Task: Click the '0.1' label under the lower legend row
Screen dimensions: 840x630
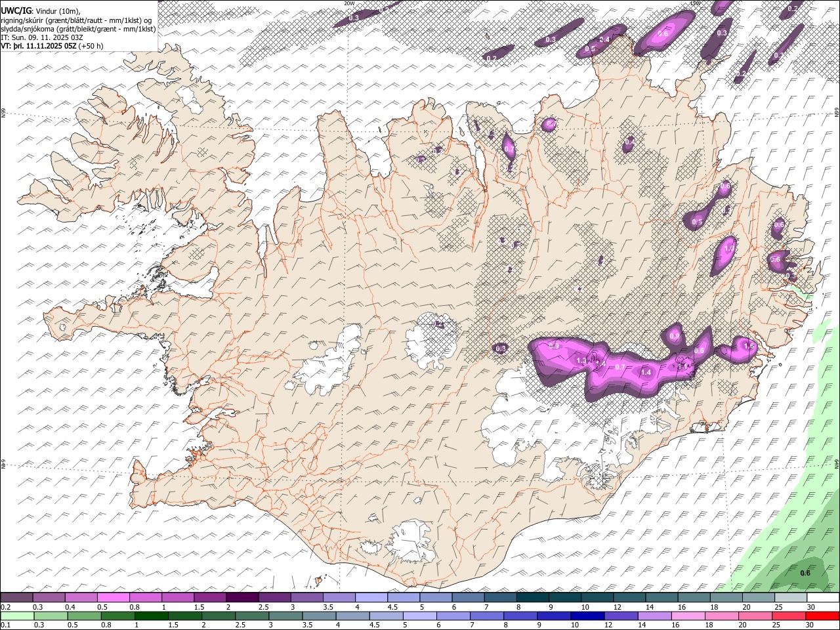Action: [6, 625]
